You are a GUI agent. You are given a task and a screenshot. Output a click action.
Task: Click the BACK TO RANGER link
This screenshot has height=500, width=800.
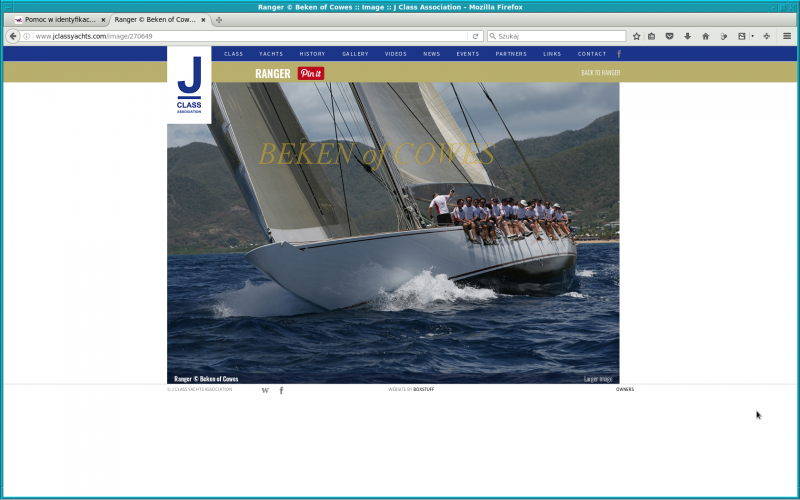click(x=600, y=73)
